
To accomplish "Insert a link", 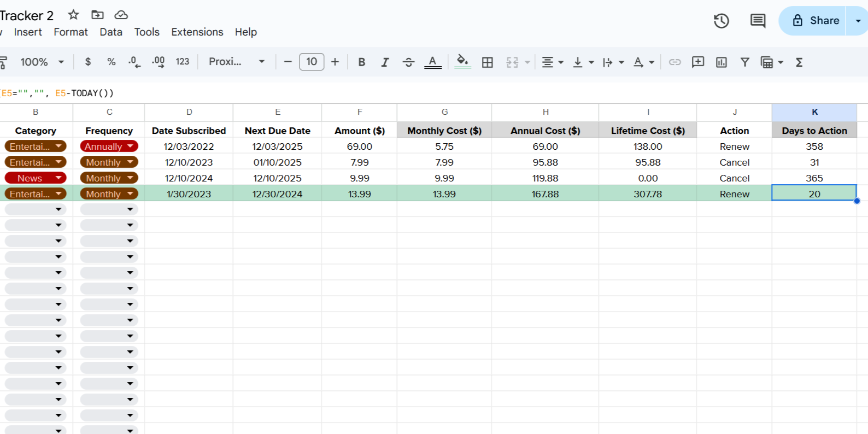I will (x=675, y=62).
